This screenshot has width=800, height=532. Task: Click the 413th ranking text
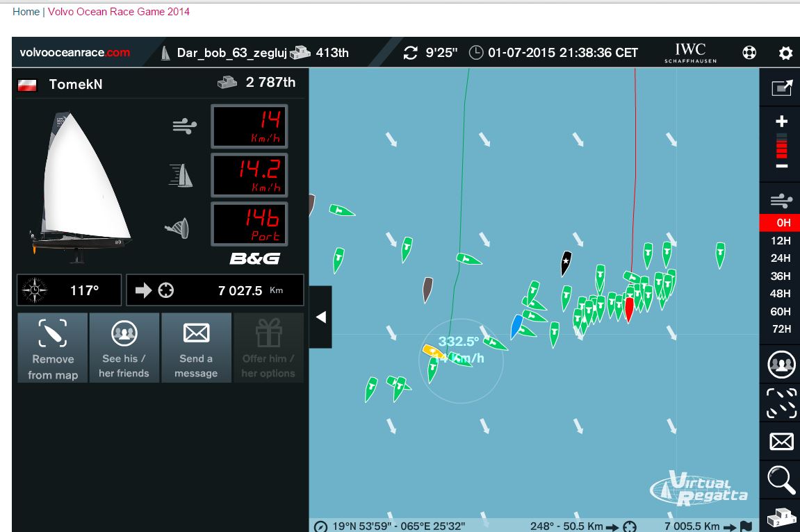click(332, 53)
